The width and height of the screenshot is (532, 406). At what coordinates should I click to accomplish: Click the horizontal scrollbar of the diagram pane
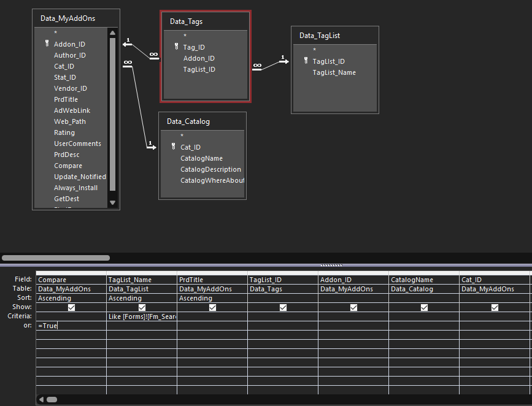point(56,258)
